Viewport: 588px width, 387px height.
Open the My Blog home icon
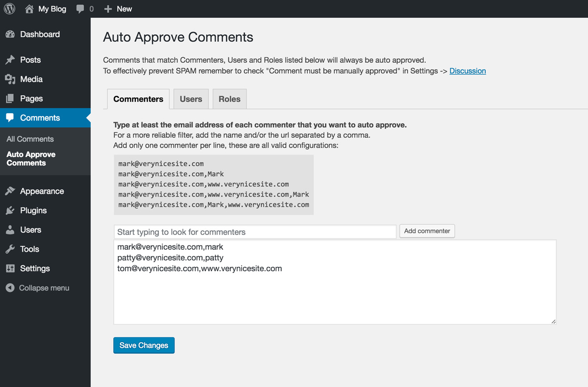coord(29,9)
